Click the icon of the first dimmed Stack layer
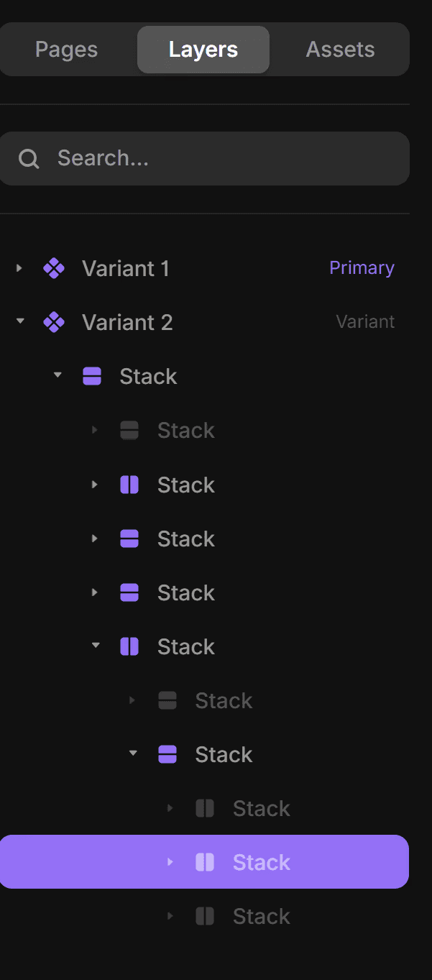Image resolution: width=432 pixels, height=980 pixels. tap(129, 430)
